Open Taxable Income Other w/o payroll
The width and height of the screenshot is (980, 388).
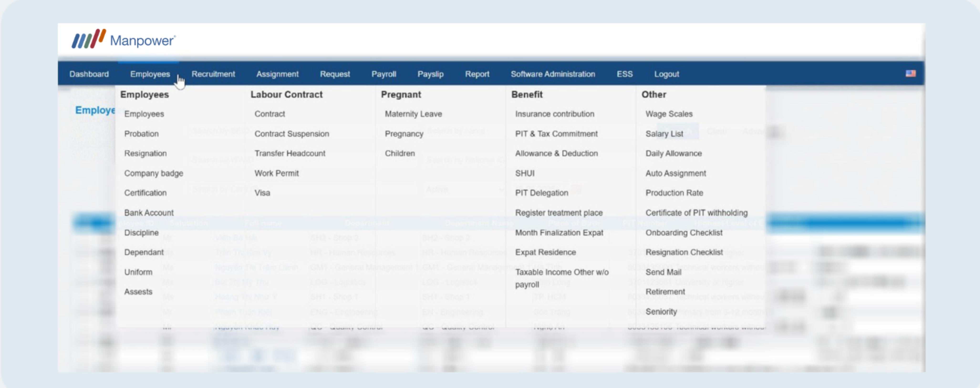(x=562, y=278)
